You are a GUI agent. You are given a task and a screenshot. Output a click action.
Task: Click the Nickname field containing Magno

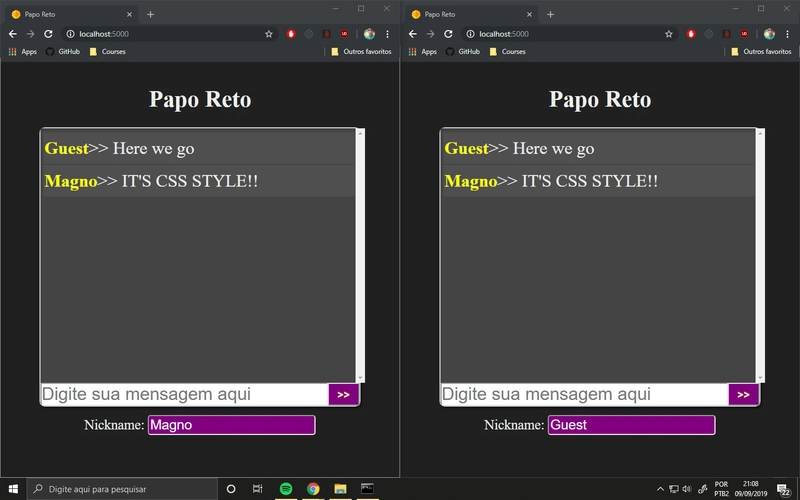tap(231, 425)
